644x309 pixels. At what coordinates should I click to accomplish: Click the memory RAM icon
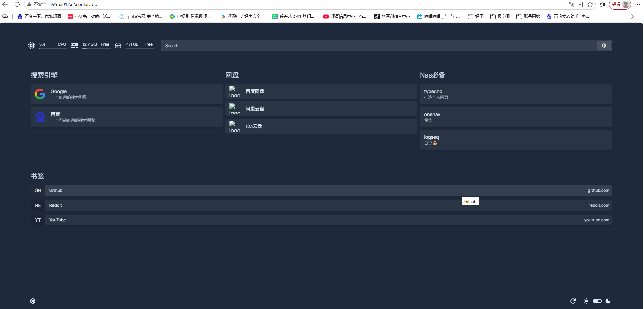75,45
